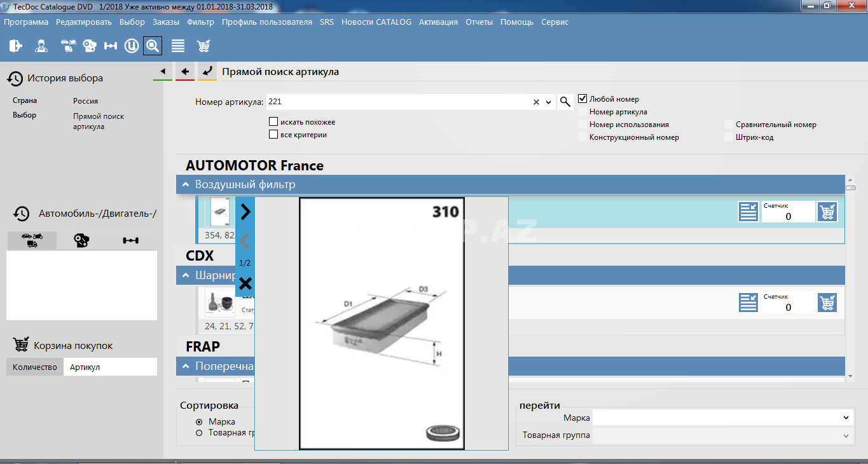Open details list for CDX item
Viewport: 868px width, 464px height.
pos(748,302)
